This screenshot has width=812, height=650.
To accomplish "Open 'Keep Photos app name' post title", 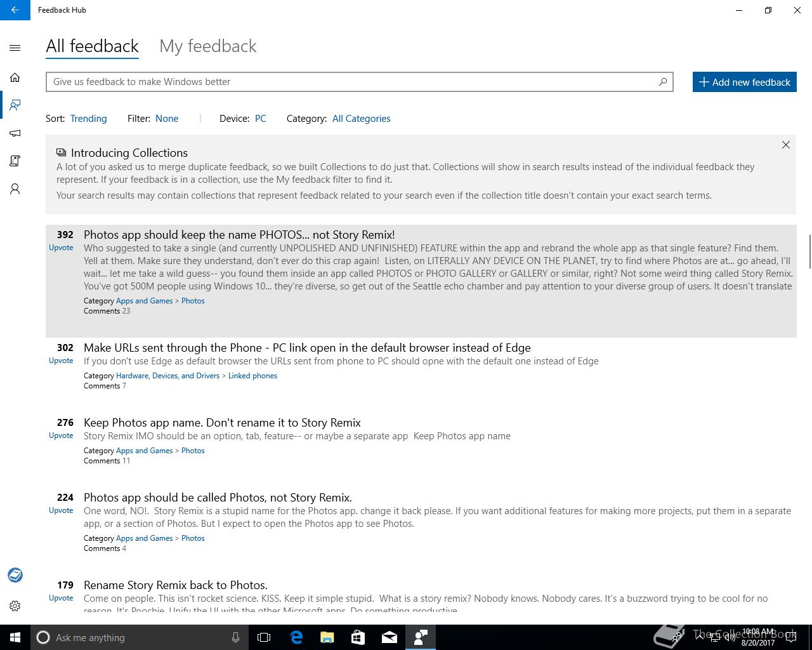I will [222, 423].
